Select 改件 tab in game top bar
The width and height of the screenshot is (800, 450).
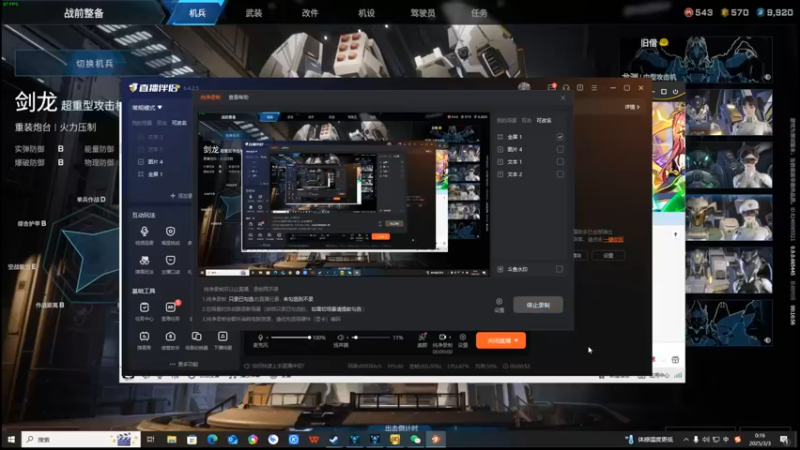tap(310, 13)
